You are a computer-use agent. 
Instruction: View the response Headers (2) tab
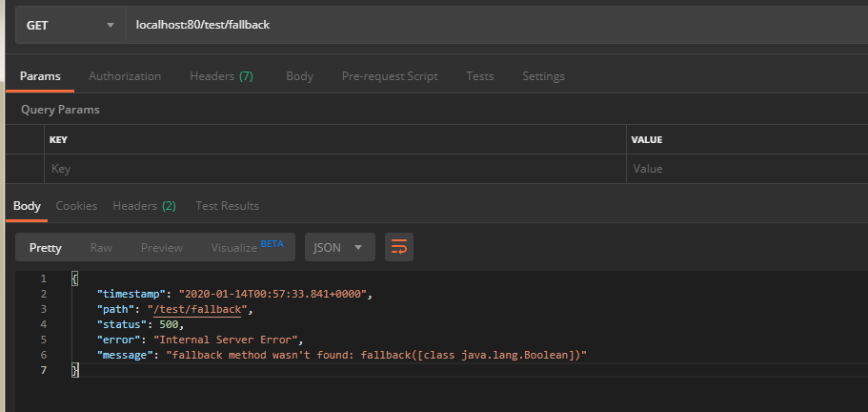144,206
